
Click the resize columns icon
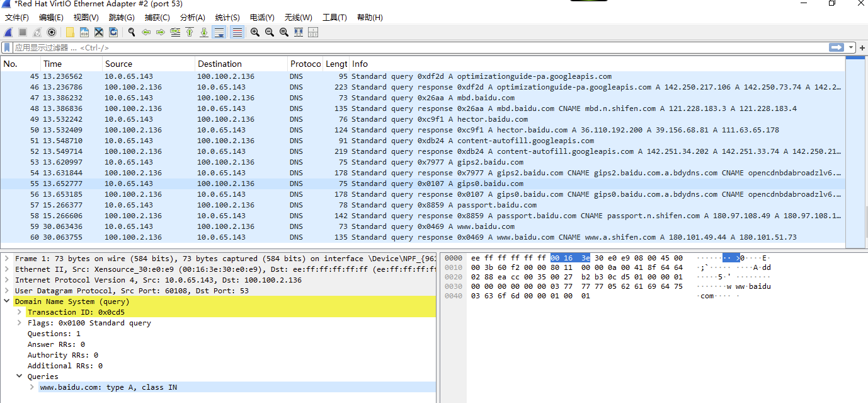299,32
